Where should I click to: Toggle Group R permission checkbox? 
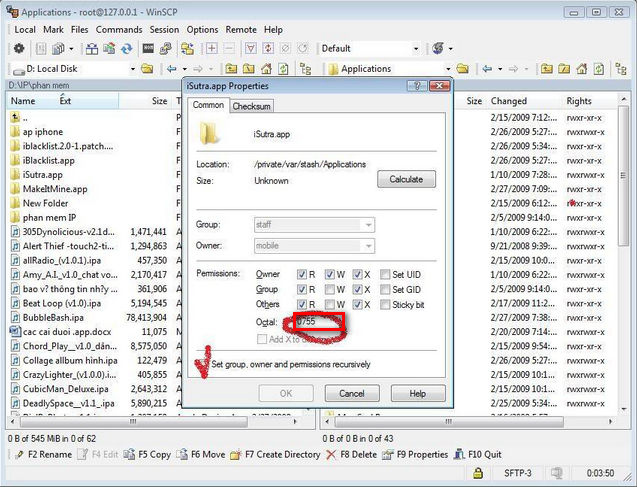coord(301,290)
